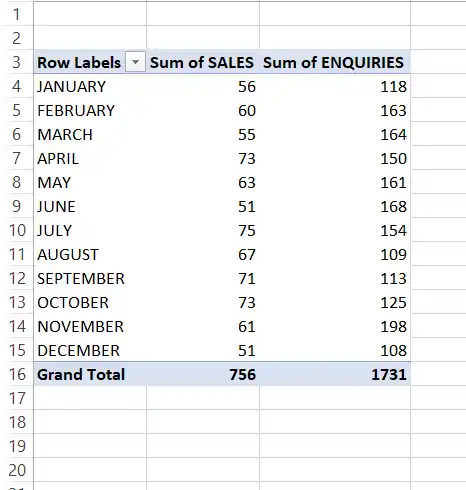This screenshot has height=490, width=466.
Task: Select OCTOBER enquiries value 125
Action: coord(335,302)
